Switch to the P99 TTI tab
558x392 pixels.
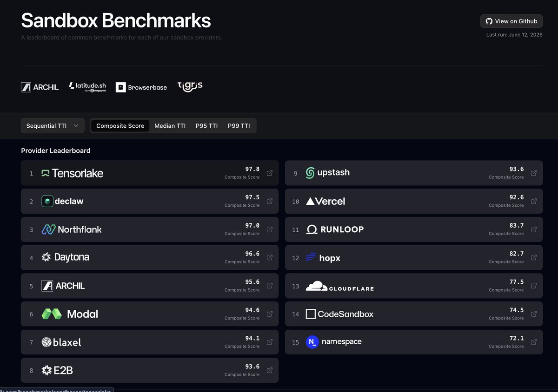[x=239, y=126]
